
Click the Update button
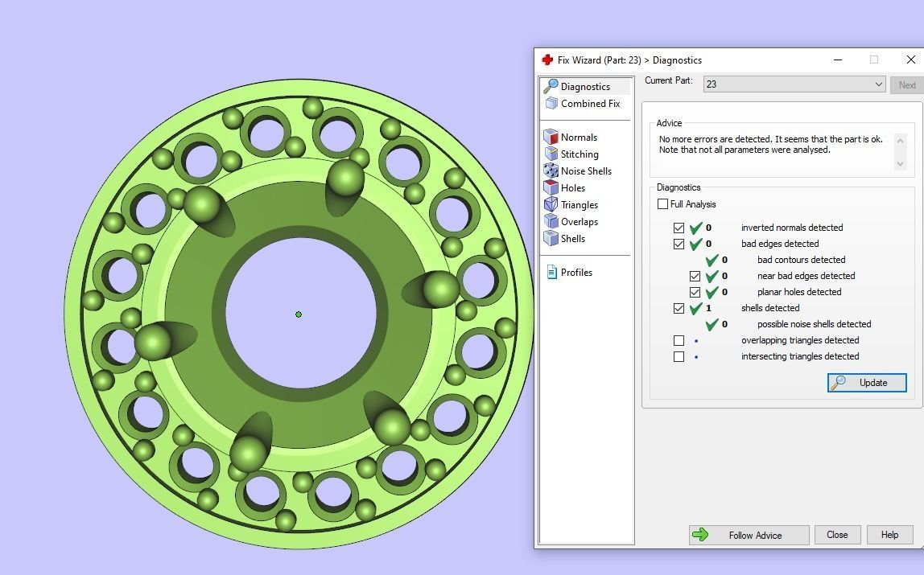[867, 383]
